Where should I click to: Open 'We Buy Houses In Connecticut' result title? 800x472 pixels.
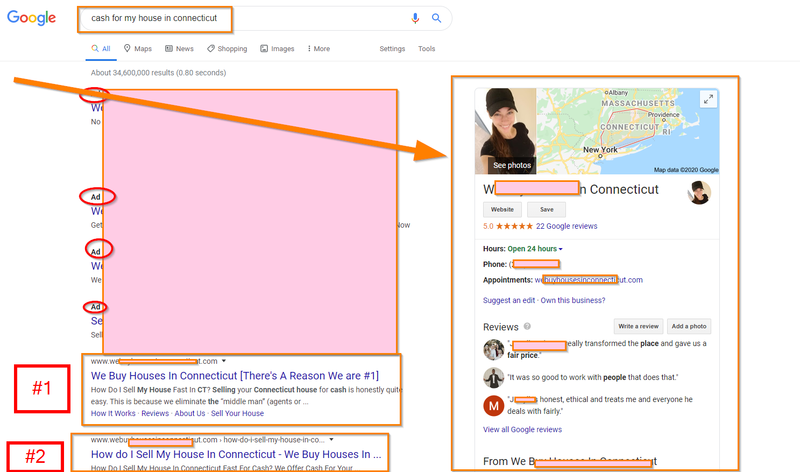235,376
